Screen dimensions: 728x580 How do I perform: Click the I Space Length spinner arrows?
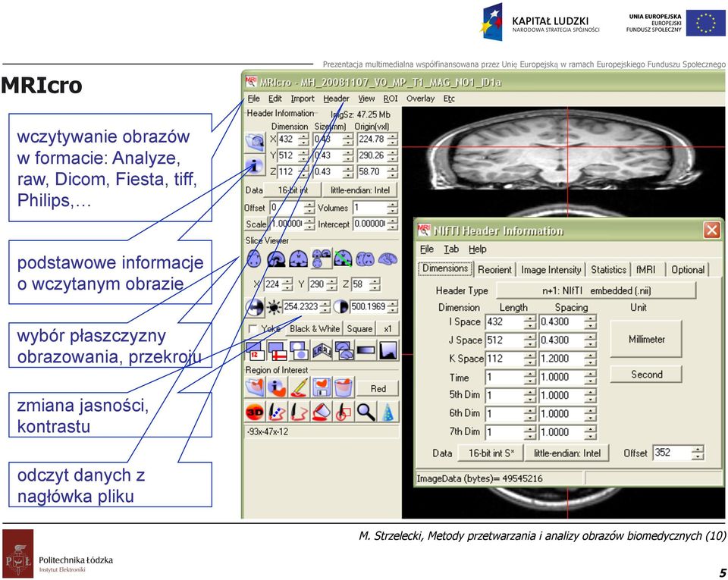click(530, 321)
